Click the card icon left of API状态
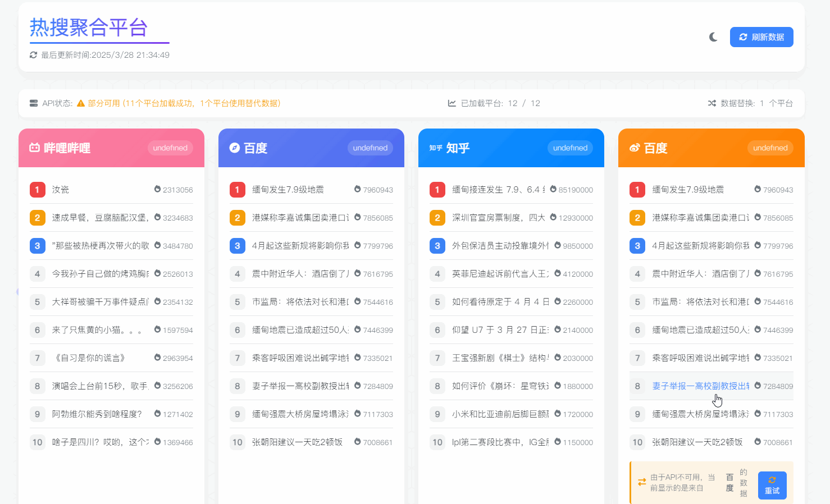Screen dimensions: 830x504 pos(34,103)
